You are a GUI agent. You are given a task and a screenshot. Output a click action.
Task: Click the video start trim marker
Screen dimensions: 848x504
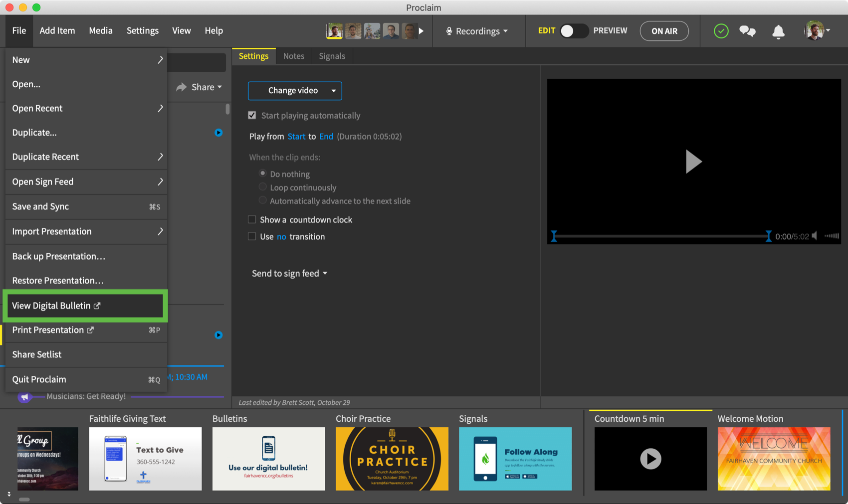[x=554, y=236]
